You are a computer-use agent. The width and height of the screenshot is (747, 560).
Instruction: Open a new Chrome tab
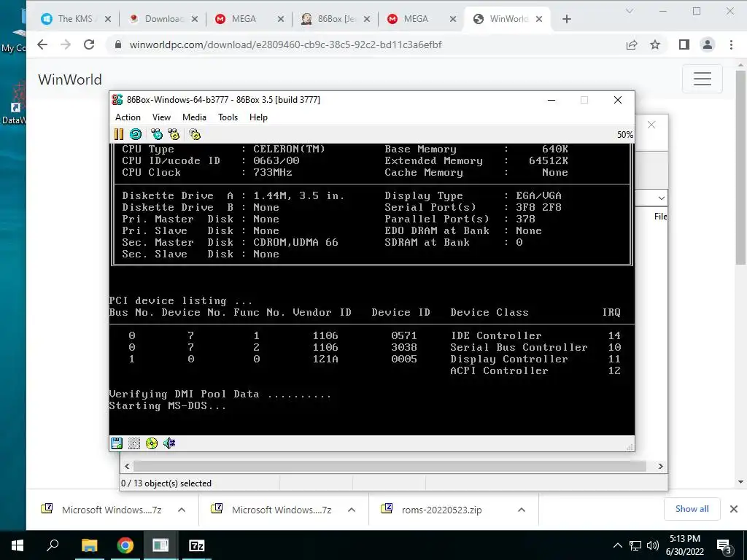coord(566,19)
